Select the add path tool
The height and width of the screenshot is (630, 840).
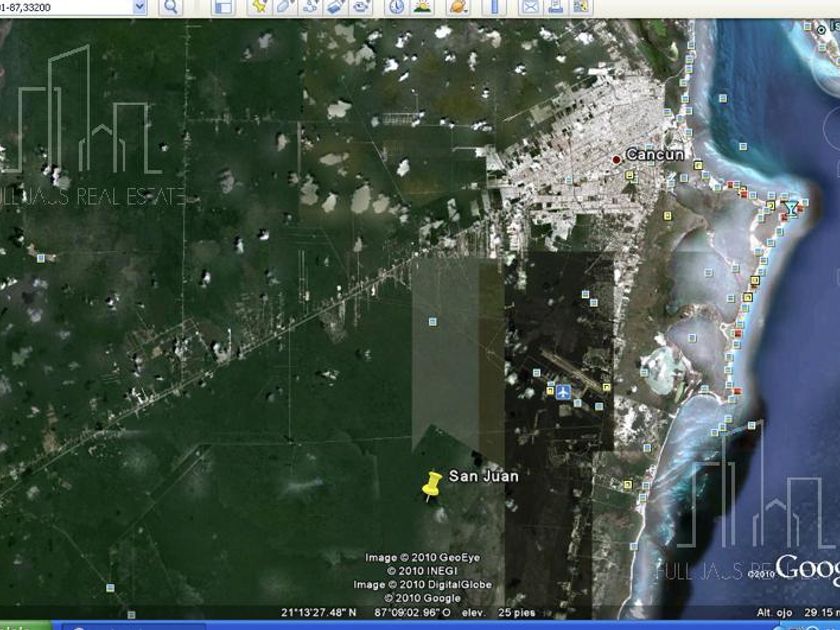click(310, 6)
